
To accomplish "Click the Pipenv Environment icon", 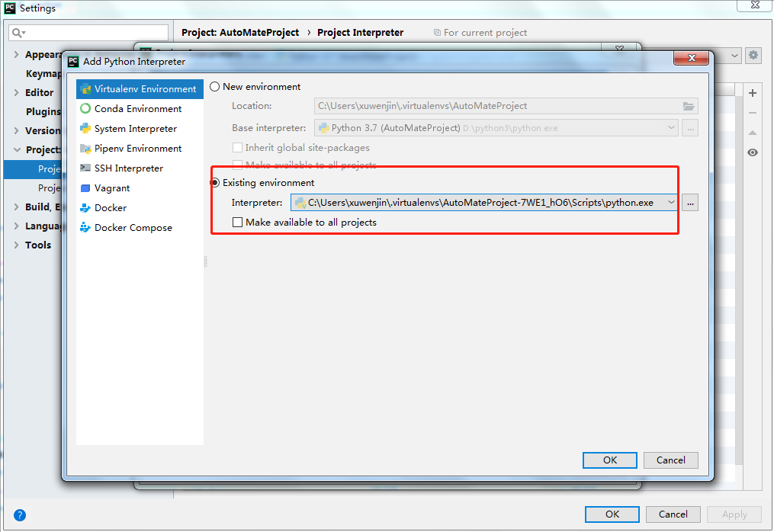I will (85, 149).
